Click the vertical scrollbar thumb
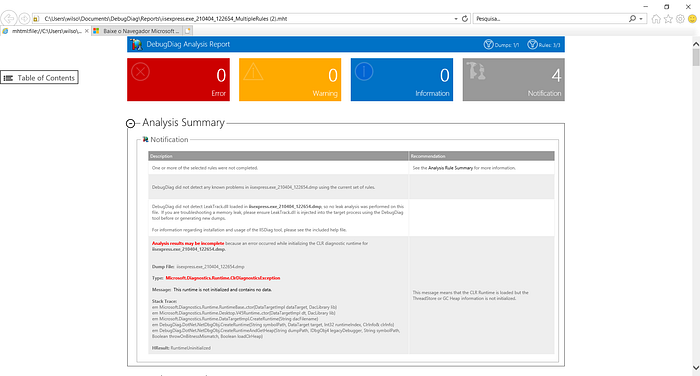 click(696, 57)
